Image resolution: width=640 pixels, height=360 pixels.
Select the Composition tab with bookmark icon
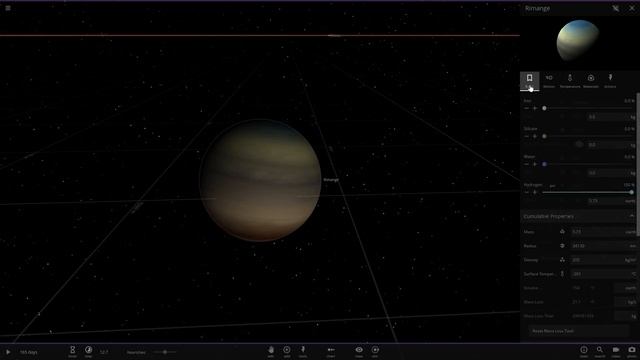coord(529,80)
